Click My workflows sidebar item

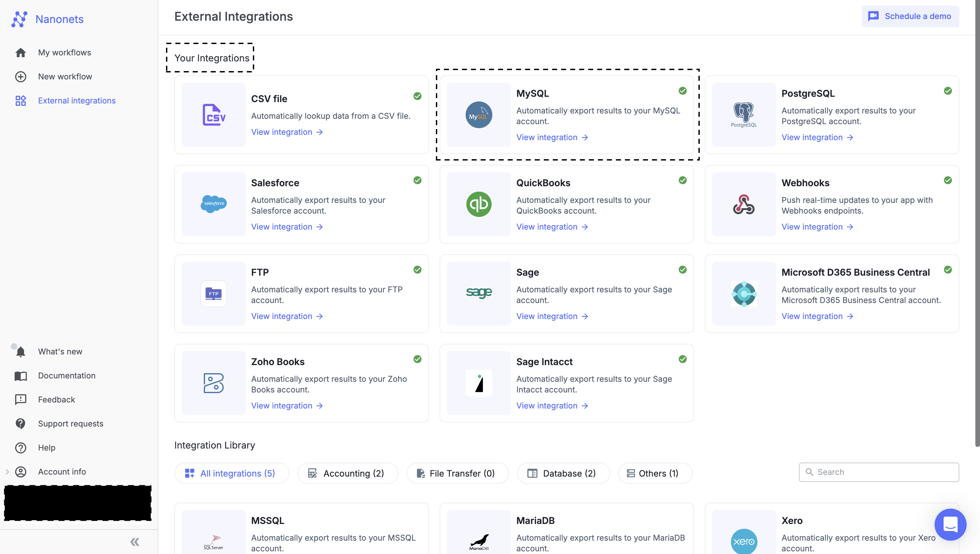click(64, 52)
